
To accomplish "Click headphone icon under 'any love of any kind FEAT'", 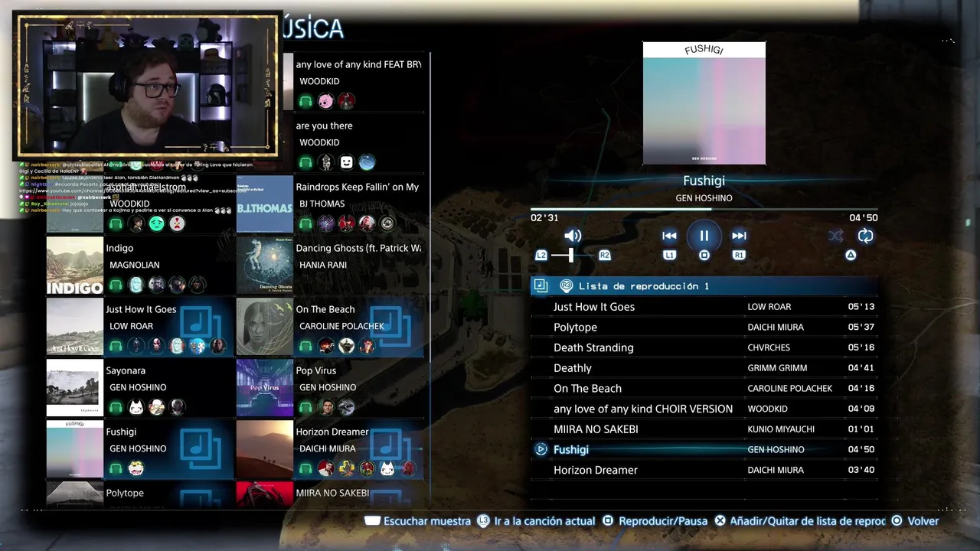I will coord(305,101).
